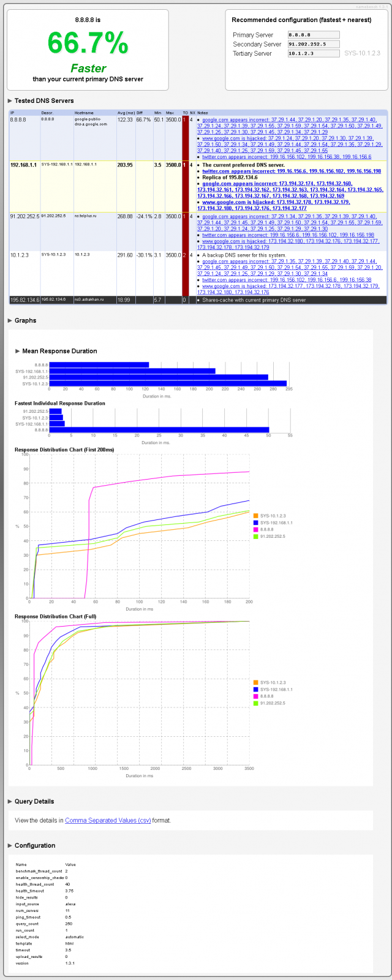Click the IP column header
Viewport: 392px width, 980px height.
12,113
